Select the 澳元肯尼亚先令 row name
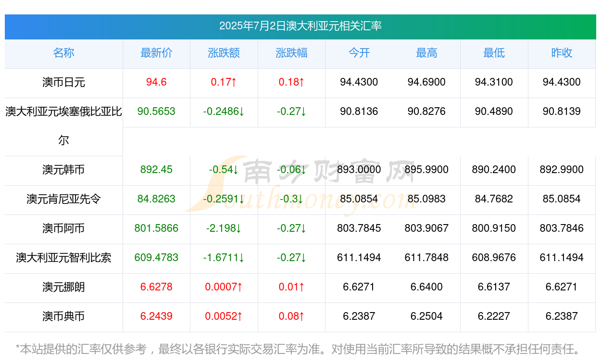 [x=63, y=199]
